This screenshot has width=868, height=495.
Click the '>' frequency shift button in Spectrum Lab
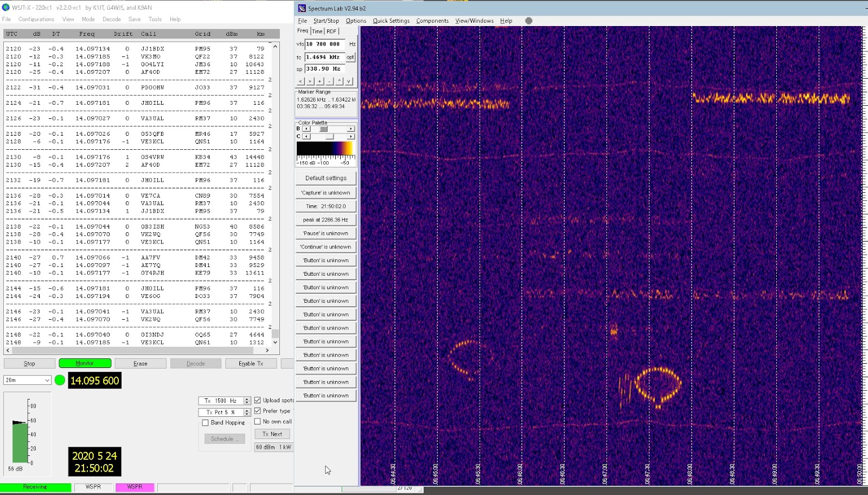click(x=310, y=81)
